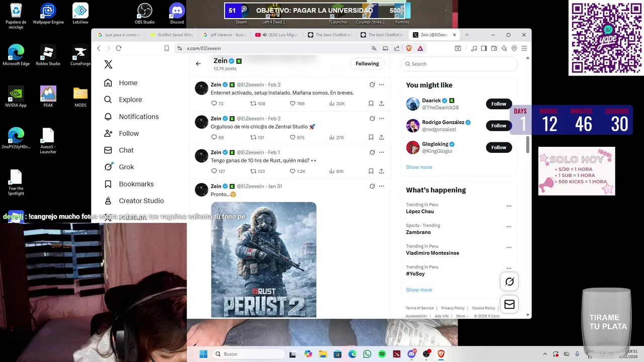644x362 pixels.
Task: Open Spotify from taskbar
Action: (x=382, y=354)
